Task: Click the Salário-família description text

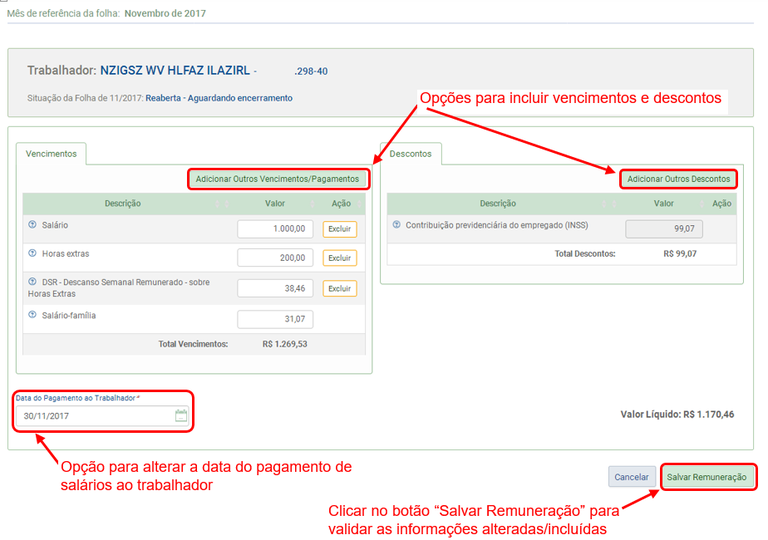Action: point(69,316)
